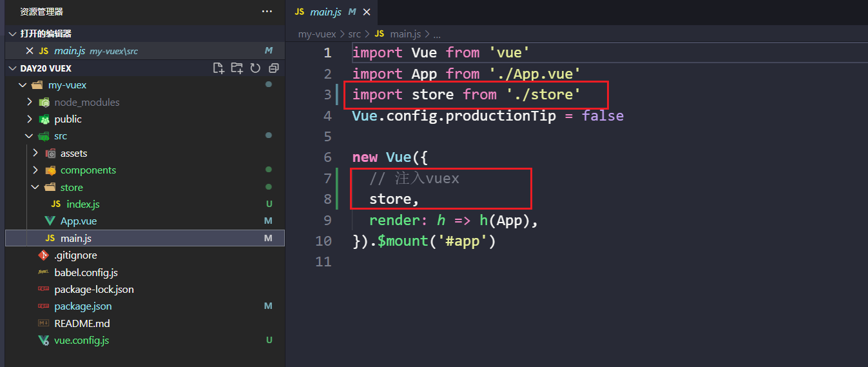Select main.js in the src tree

(x=145, y=238)
